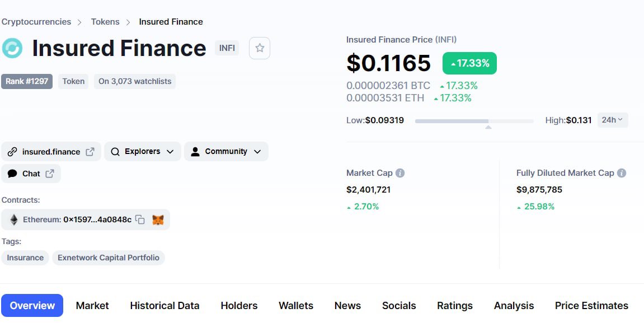The width and height of the screenshot is (644, 327).
Task: Go to Cryptocurrencies breadcrumb
Action: 36,22
